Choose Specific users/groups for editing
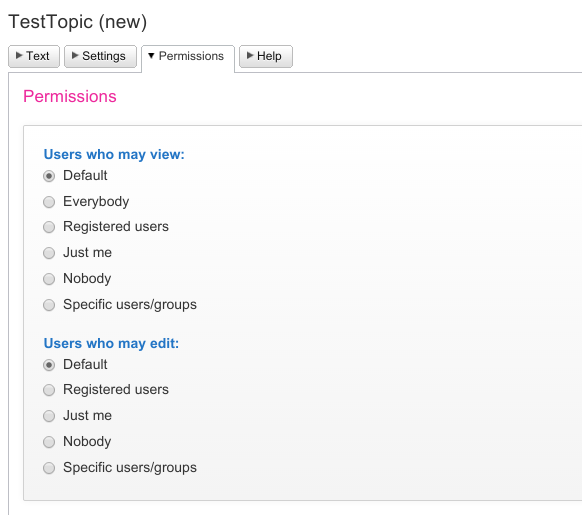The width and height of the screenshot is (582, 515). click(x=49, y=468)
